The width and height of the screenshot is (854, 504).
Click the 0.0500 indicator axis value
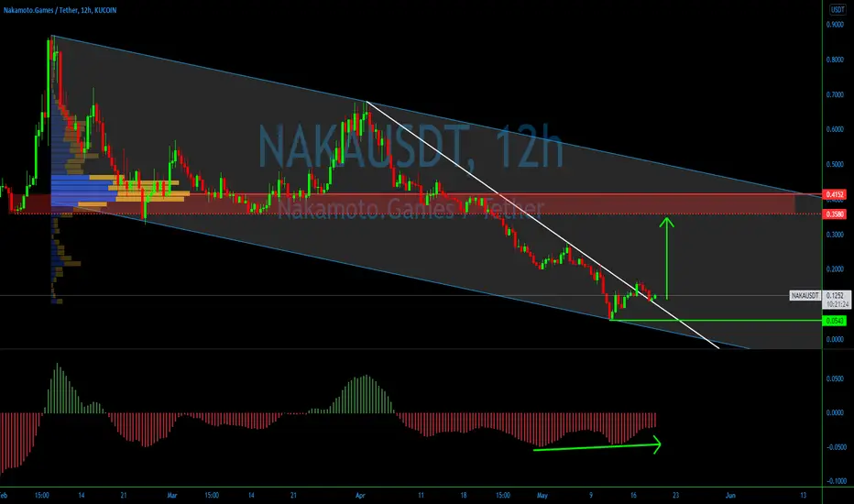pyautogui.click(x=835, y=378)
